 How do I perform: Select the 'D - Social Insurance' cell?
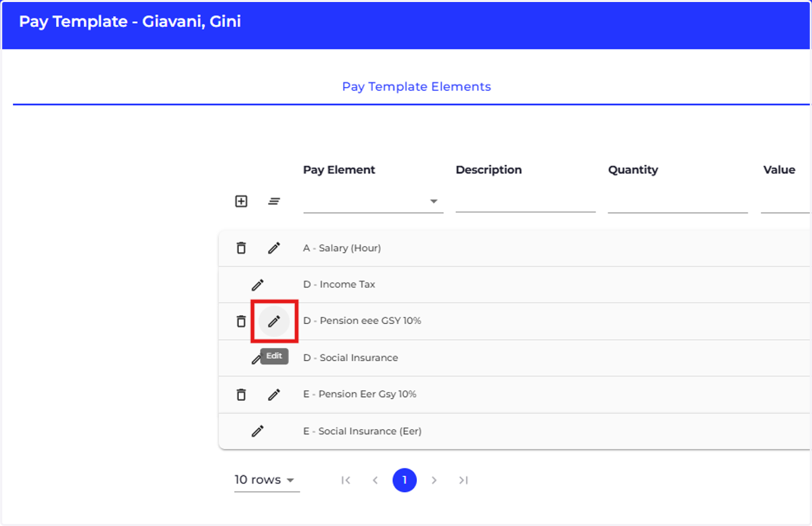coord(351,358)
